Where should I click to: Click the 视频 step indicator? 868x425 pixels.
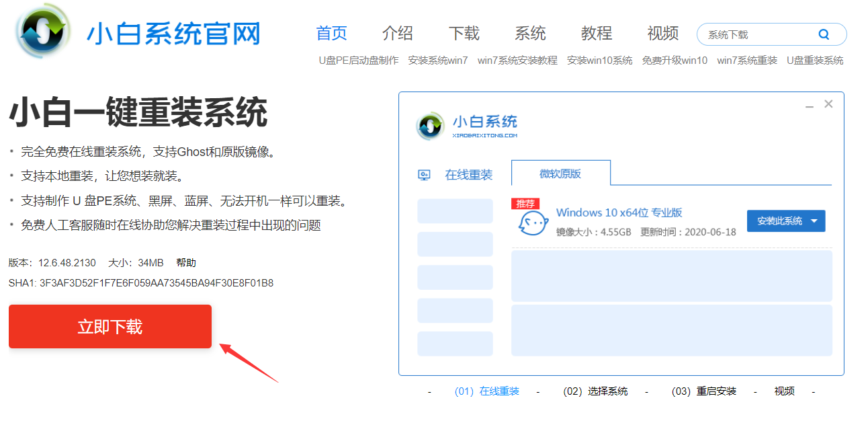(784, 391)
